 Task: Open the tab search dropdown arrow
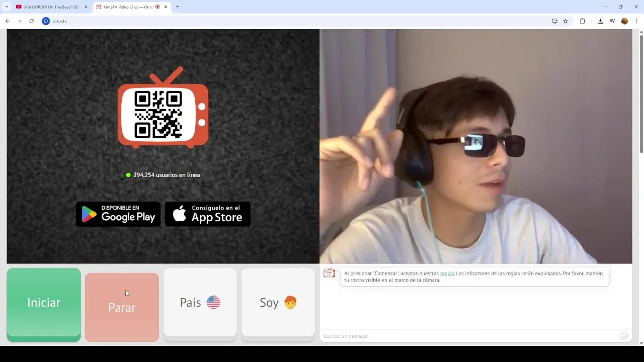(x=7, y=7)
